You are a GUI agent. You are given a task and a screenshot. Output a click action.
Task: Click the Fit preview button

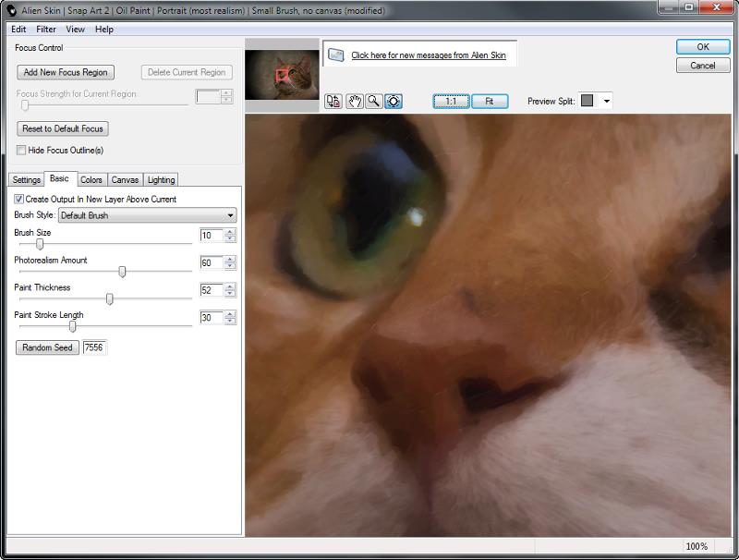pyautogui.click(x=490, y=101)
